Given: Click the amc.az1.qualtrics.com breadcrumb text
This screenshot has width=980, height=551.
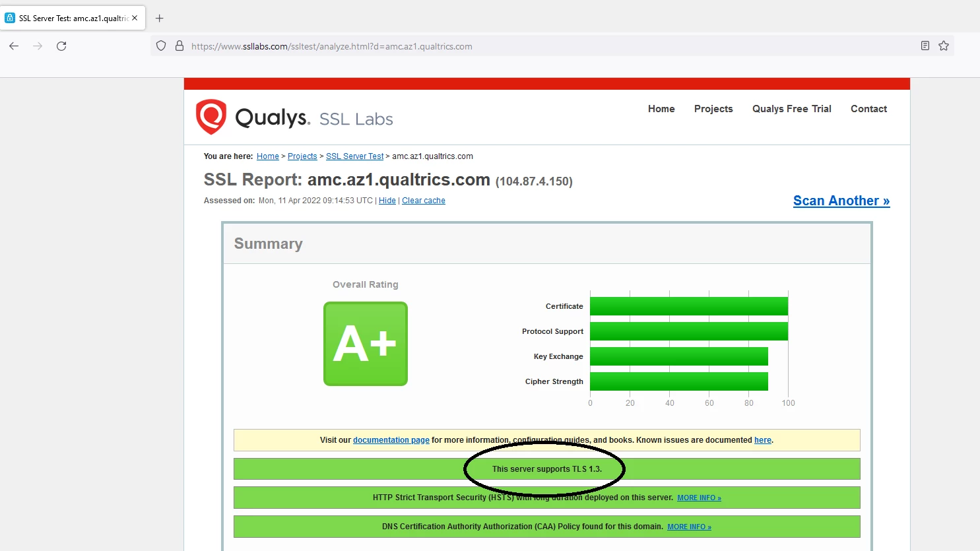Looking at the screenshot, I should 433,156.
